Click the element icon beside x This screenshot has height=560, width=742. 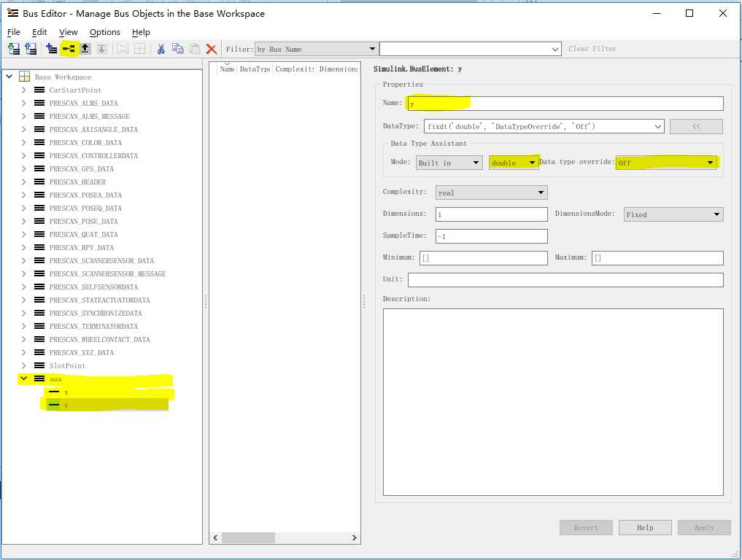click(x=54, y=392)
